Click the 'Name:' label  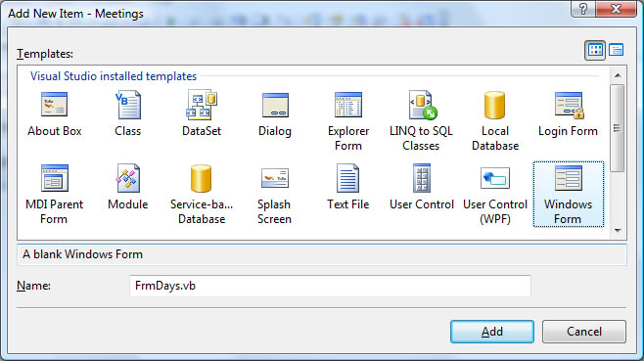point(33,286)
